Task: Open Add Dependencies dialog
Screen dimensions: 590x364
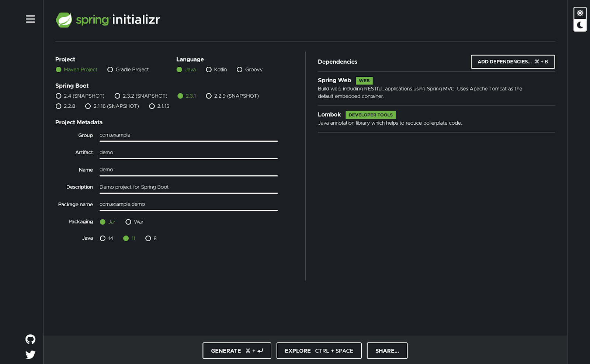Action: (513, 62)
